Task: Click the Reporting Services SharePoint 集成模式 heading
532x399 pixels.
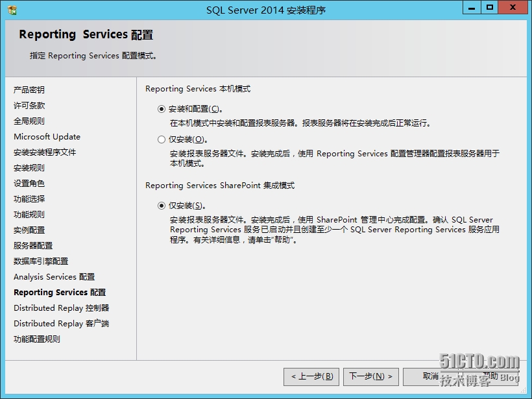Action: click(x=220, y=186)
